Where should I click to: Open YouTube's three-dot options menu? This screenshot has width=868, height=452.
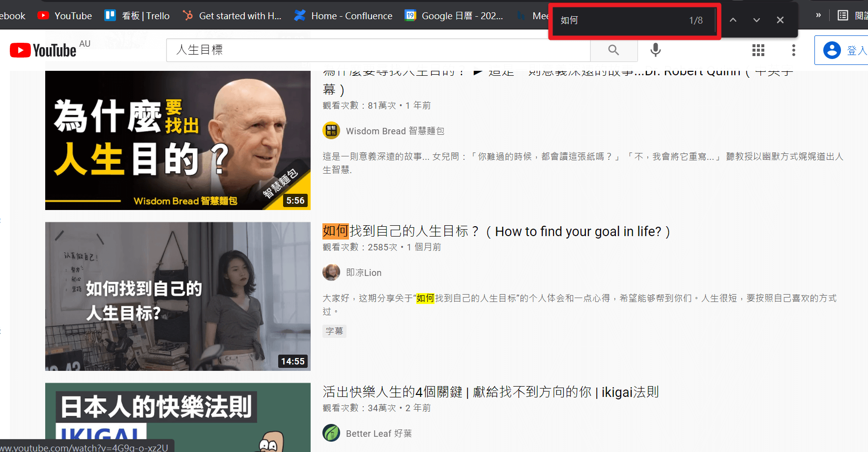[793, 50]
